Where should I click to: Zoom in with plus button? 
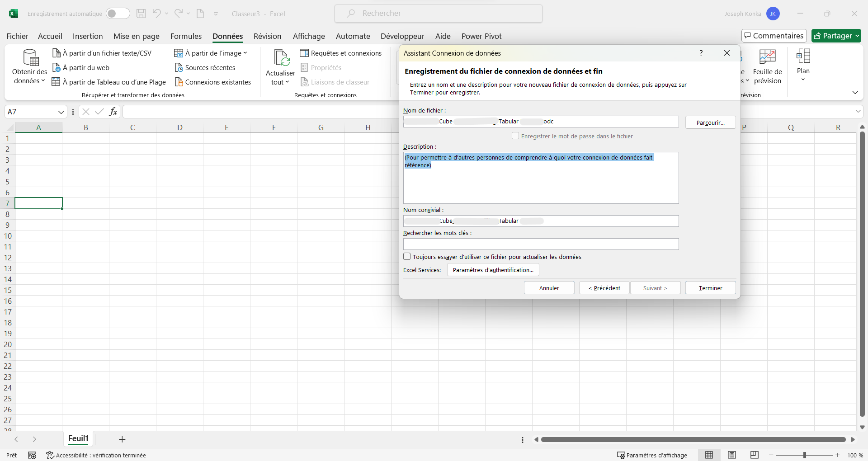tap(838, 455)
